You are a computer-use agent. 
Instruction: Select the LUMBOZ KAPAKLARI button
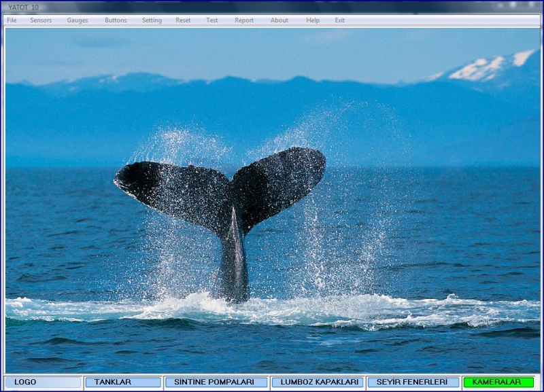(x=318, y=382)
